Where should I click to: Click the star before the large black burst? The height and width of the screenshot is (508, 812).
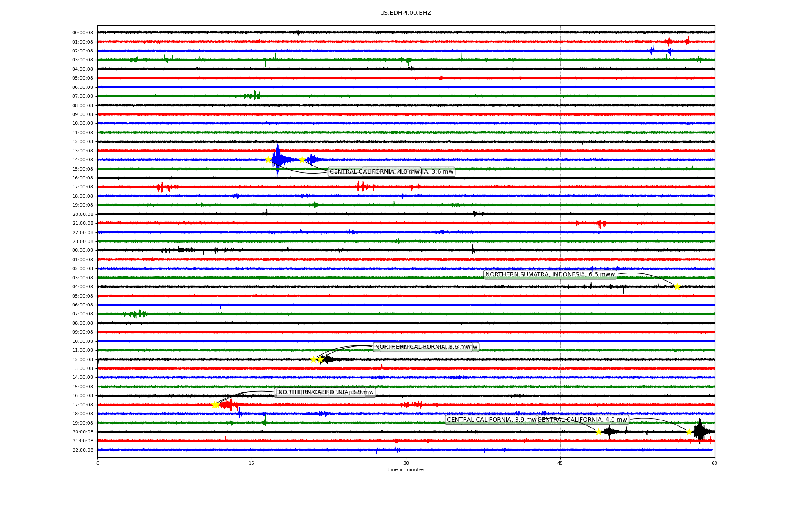[x=689, y=432]
